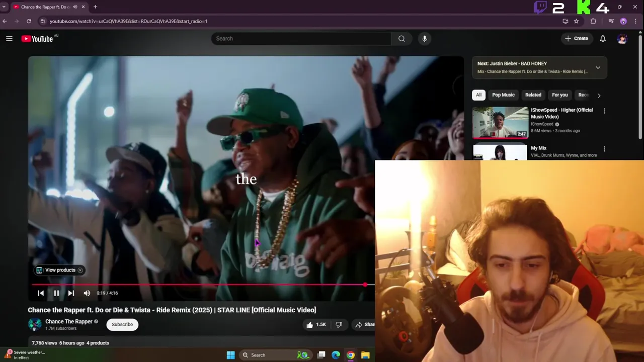The image size is (644, 362).
Task: Open Chrome extensions puzzle icon
Action: pyautogui.click(x=593, y=21)
